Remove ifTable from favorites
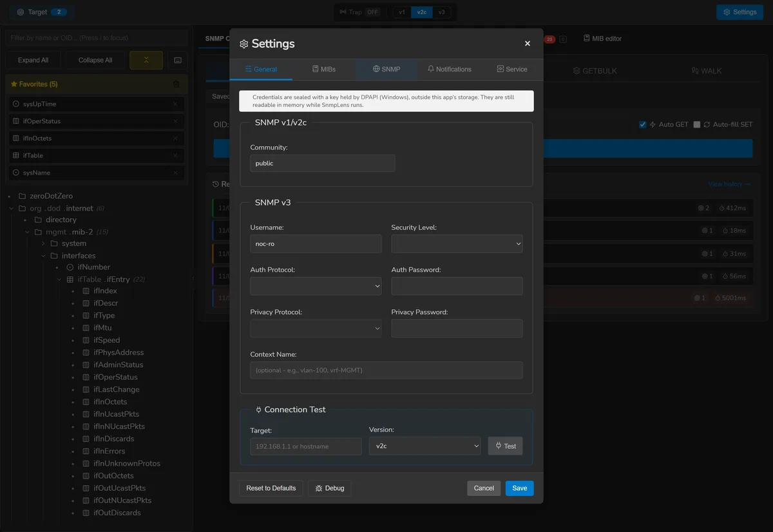 point(175,155)
